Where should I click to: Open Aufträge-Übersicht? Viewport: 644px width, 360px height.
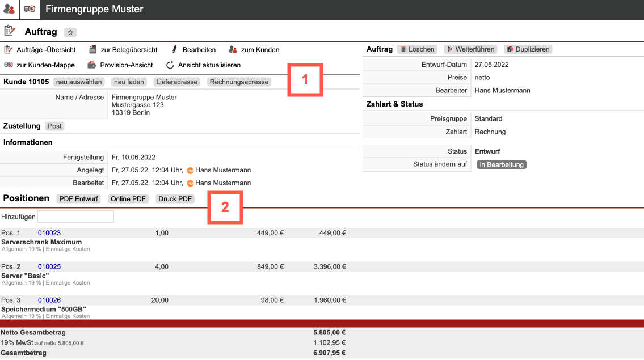[38, 50]
